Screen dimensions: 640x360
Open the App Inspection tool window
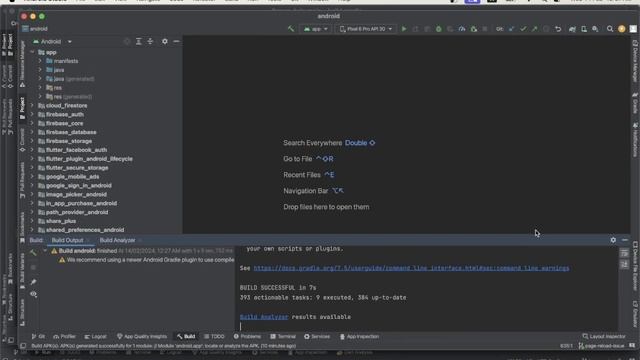point(360,337)
